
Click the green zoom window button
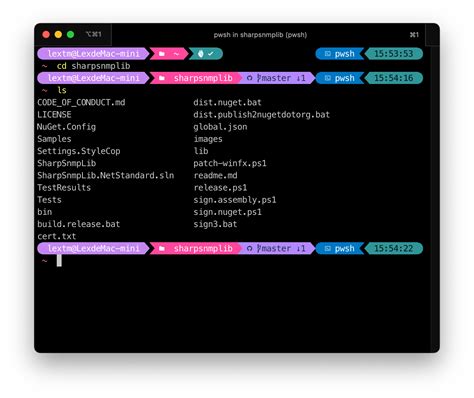point(70,34)
